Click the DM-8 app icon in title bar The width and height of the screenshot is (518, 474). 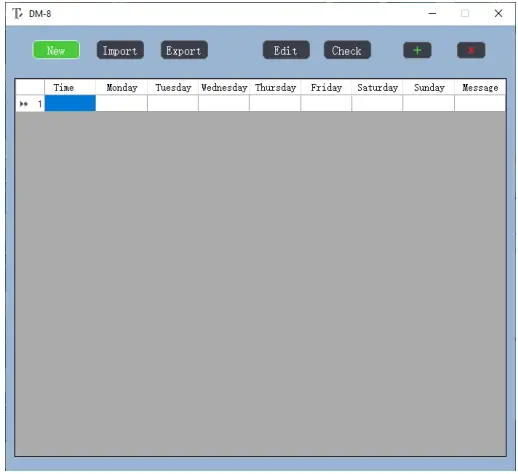click(x=17, y=14)
